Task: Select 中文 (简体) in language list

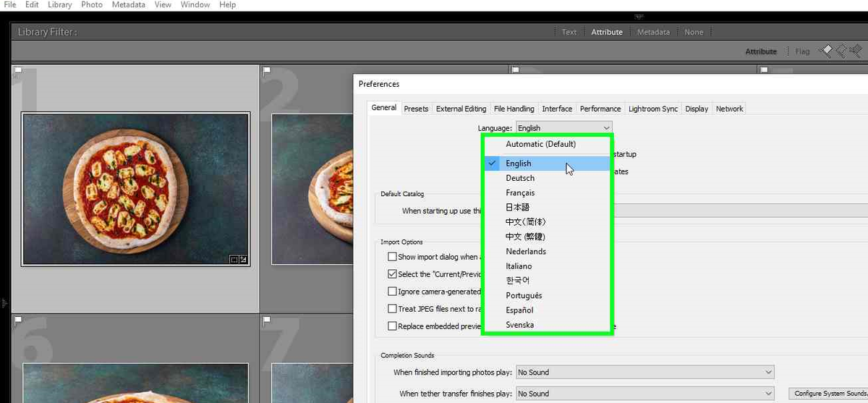Action: [x=547, y=222]
